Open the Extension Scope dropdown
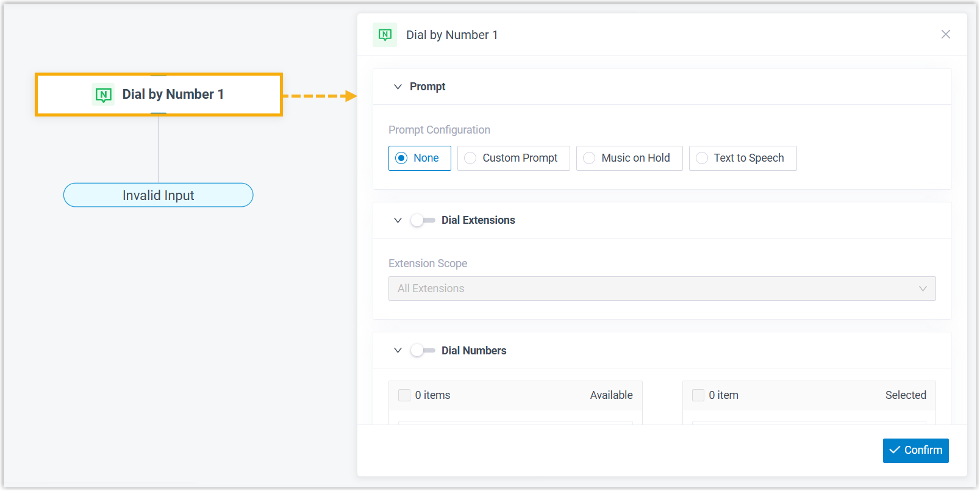Screen dimensions: 980x491 [662, 289]
